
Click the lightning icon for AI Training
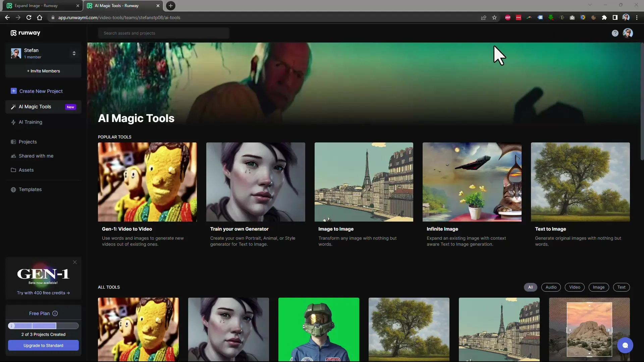[13, 122]
